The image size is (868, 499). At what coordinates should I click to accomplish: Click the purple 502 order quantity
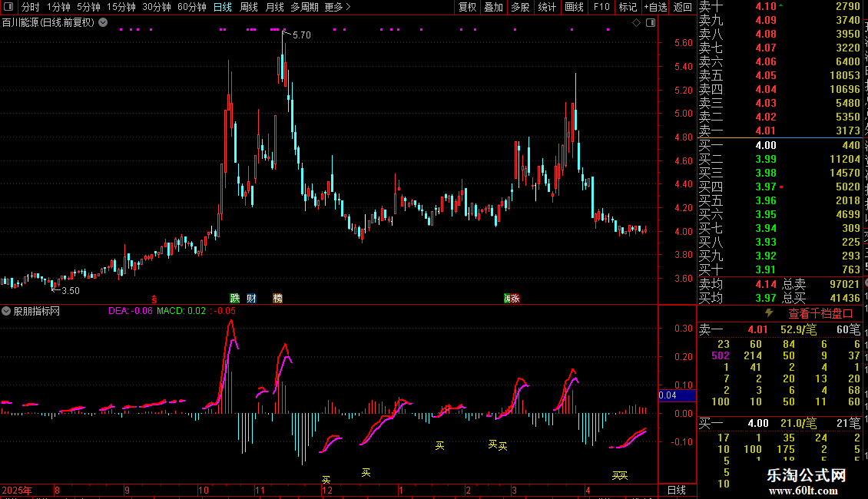tap(721, 355)
